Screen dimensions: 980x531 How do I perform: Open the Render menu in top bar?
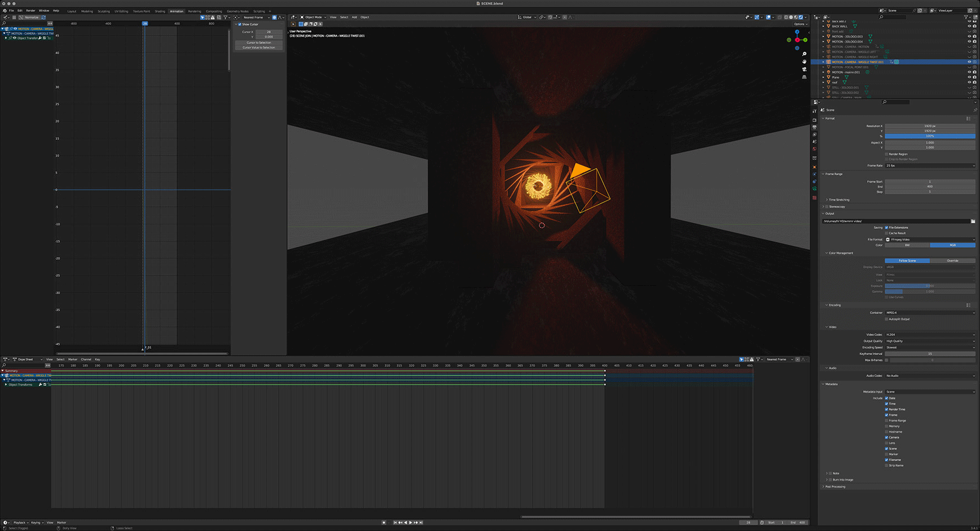(x=30, y=11)
